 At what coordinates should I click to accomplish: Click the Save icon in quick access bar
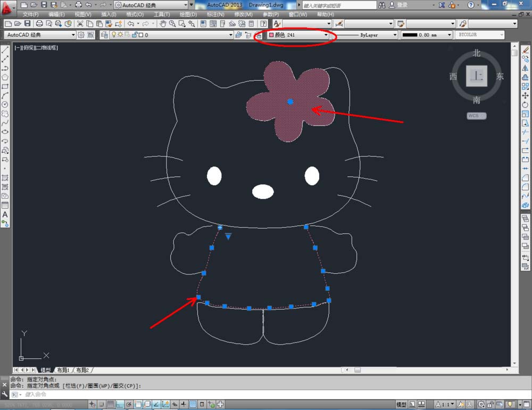coord(44,5)
